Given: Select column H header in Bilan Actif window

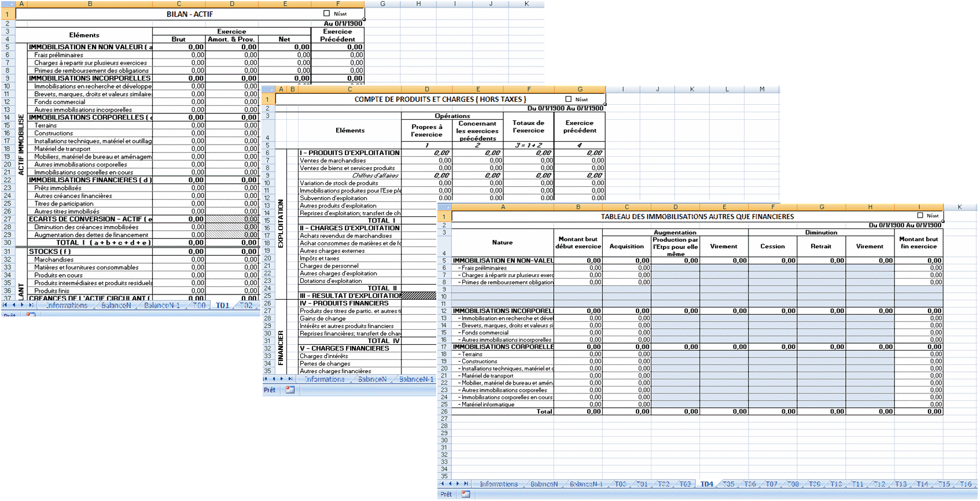Looking at the screenshot, I should [x=418, y=3].
